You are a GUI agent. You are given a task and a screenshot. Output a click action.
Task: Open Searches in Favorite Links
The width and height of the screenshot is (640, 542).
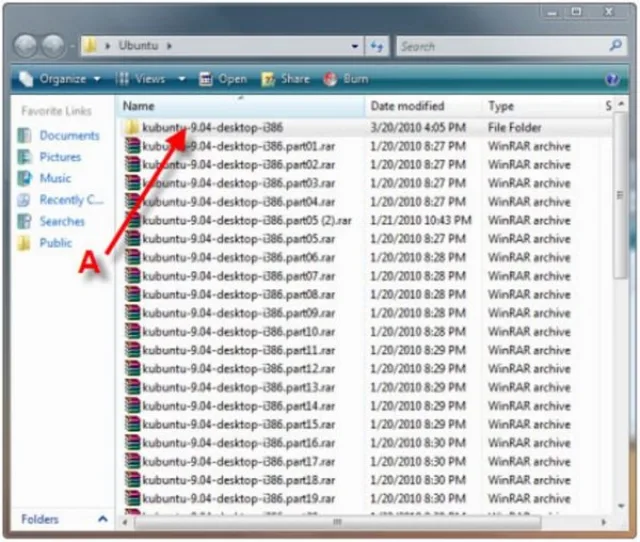point(62,221)
